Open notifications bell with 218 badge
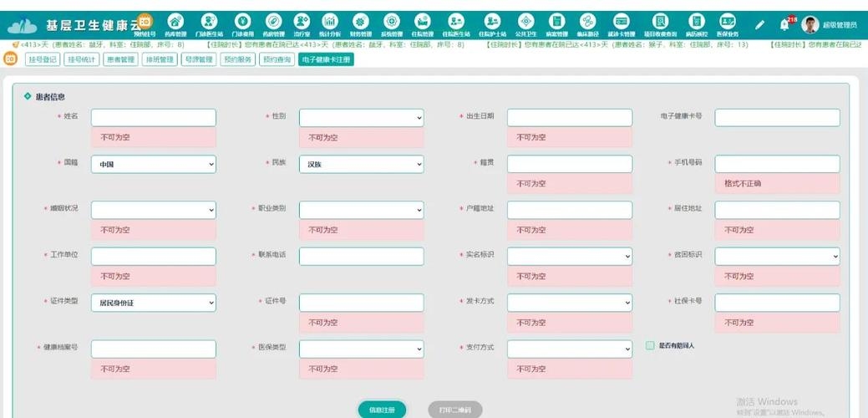Image resolution: width=868 pixels, height=418 pixels. pos(785,25)
